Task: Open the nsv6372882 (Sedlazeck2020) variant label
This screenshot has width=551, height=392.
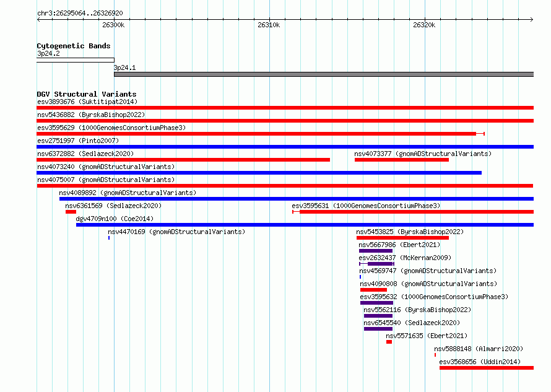Action: click(x=85, y=154)
